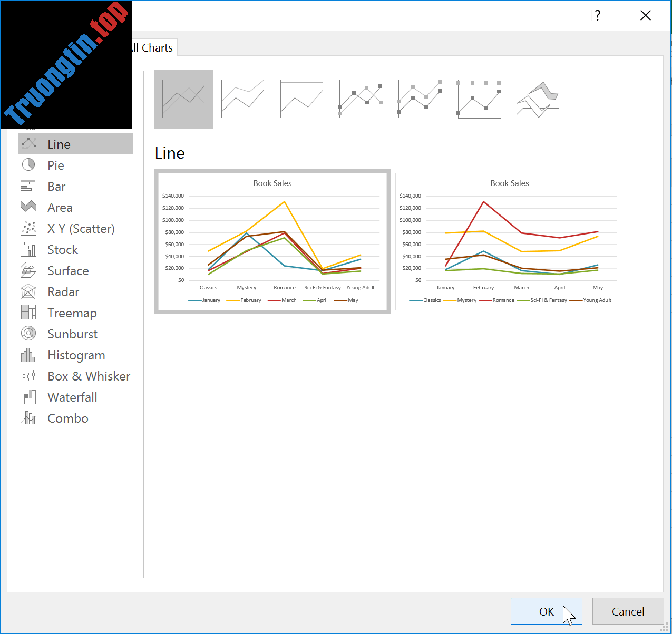This screenshot has width=672, height=634.
Task: Cancel the Insert Chart dialog
Action: [628, 611]
